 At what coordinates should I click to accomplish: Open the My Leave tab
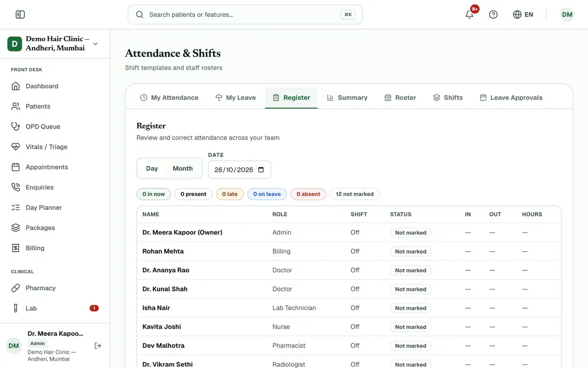coord(235,98)
